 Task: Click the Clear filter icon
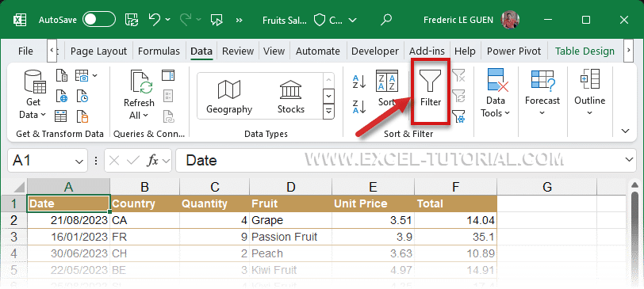click(458, 76)
